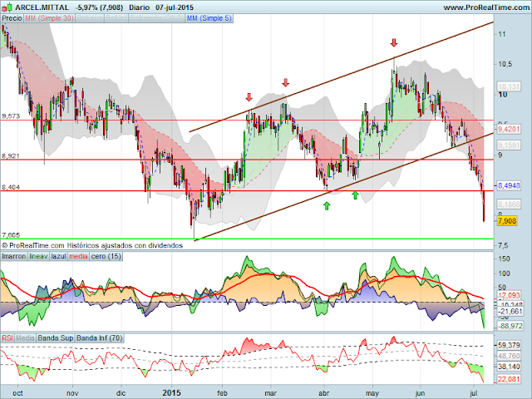The width and height of the screenshot is (532, 399).
Task: Click the 2015 year label on time axis
Action: click(172, 393)
